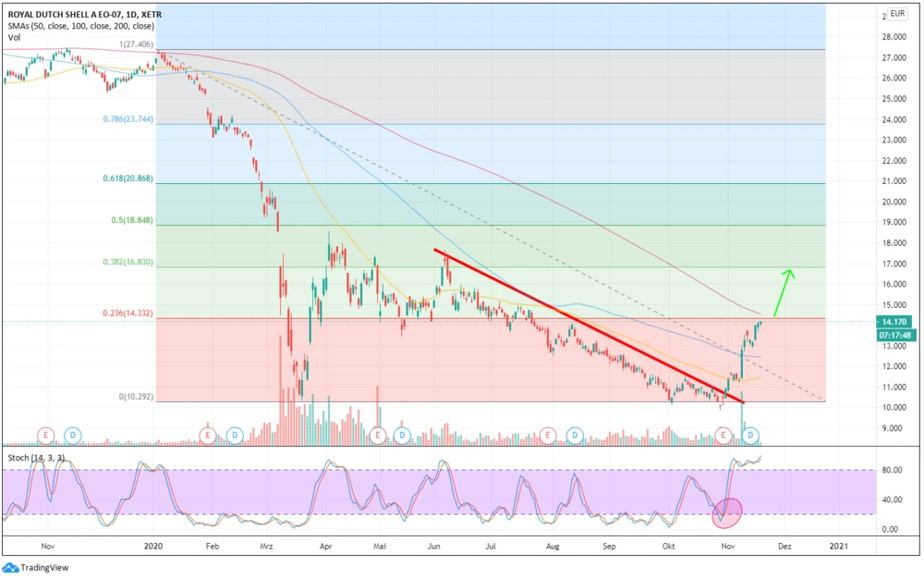Click the 2020 label on the time axis
This screenshot has height=578, width=924.
152,547
